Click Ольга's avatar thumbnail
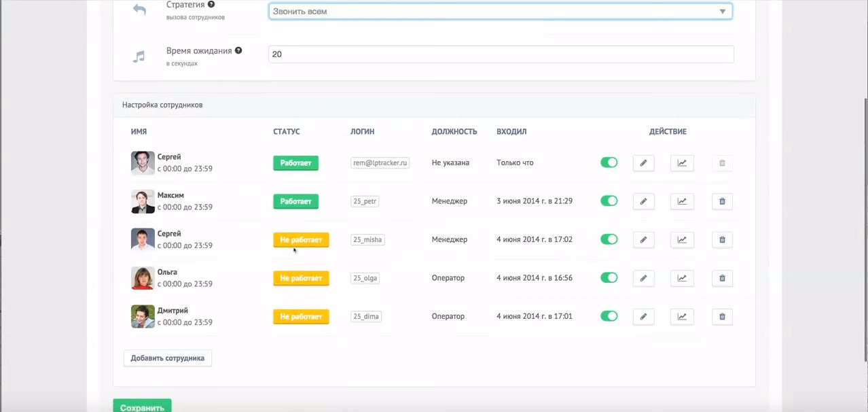The width and height of the screenshot is (868, 412). click(x=143, y=278)
